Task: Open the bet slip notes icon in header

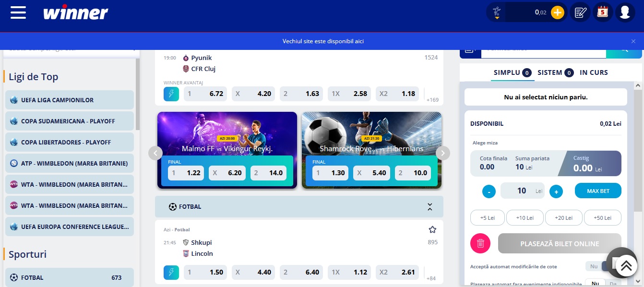Action: [x=580, y=12]
